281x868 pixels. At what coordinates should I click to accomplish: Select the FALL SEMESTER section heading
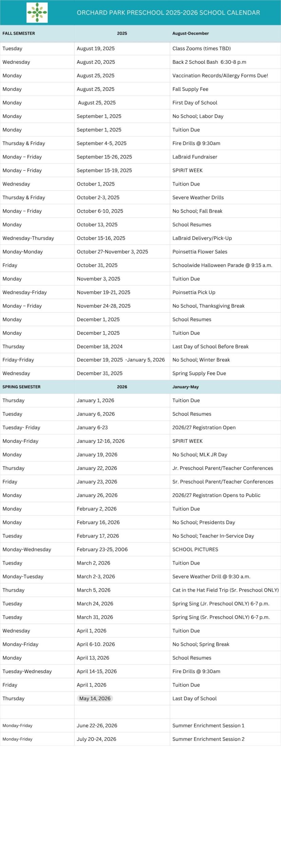coord(19,33)
